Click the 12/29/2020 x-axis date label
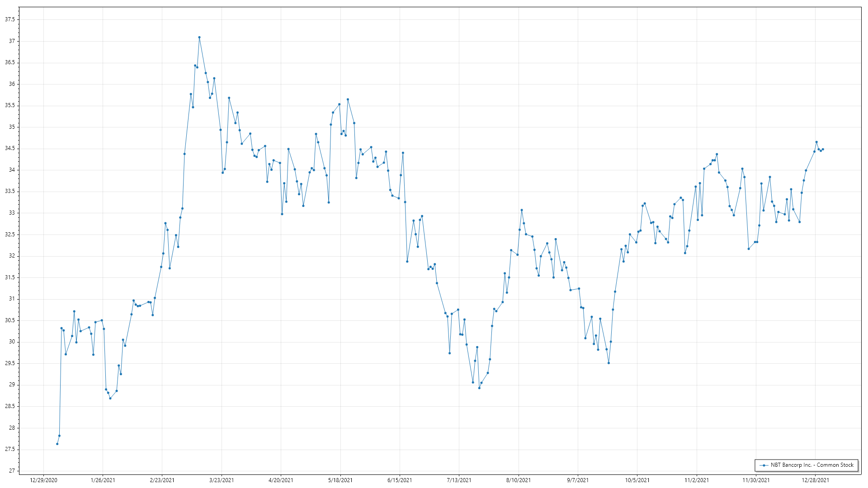The image size is (868, 488). 43,480
